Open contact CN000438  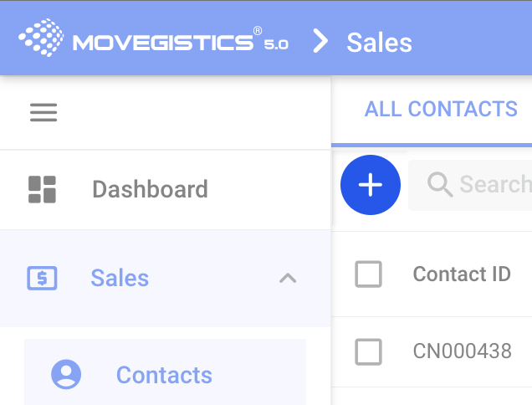coord(462,351)
